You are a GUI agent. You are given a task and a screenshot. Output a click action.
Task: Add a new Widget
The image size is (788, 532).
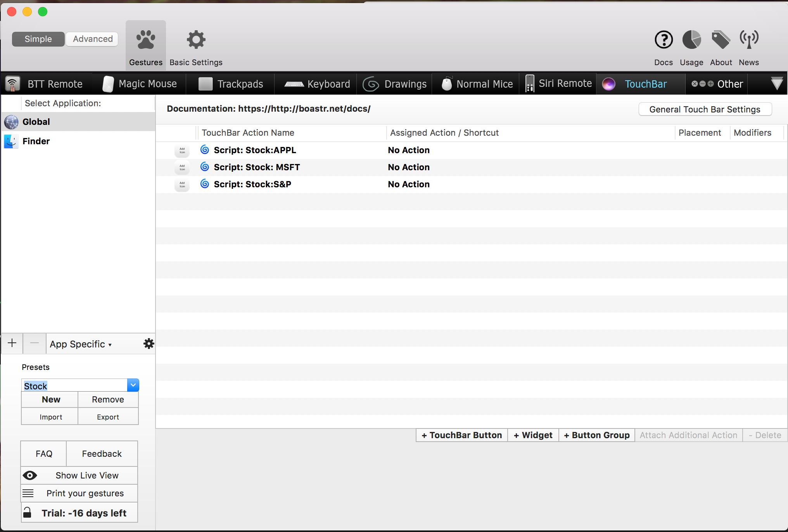click(x=533, y=435)
